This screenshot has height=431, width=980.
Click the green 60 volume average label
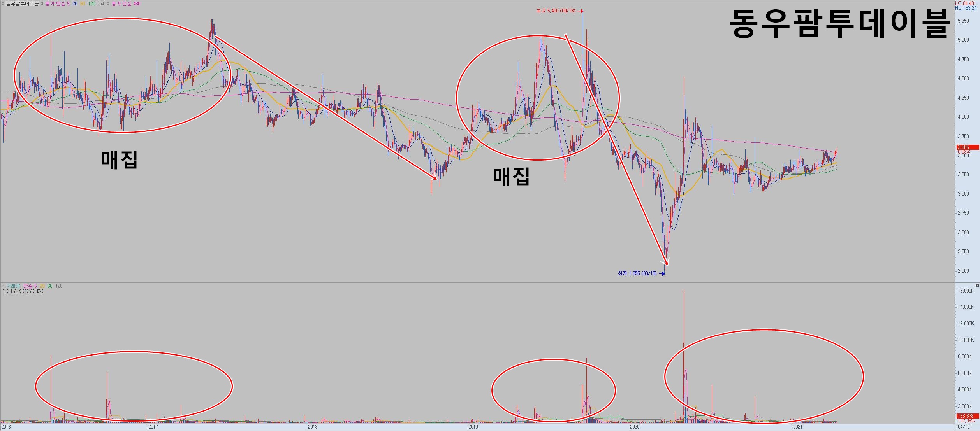pos(50,286)
